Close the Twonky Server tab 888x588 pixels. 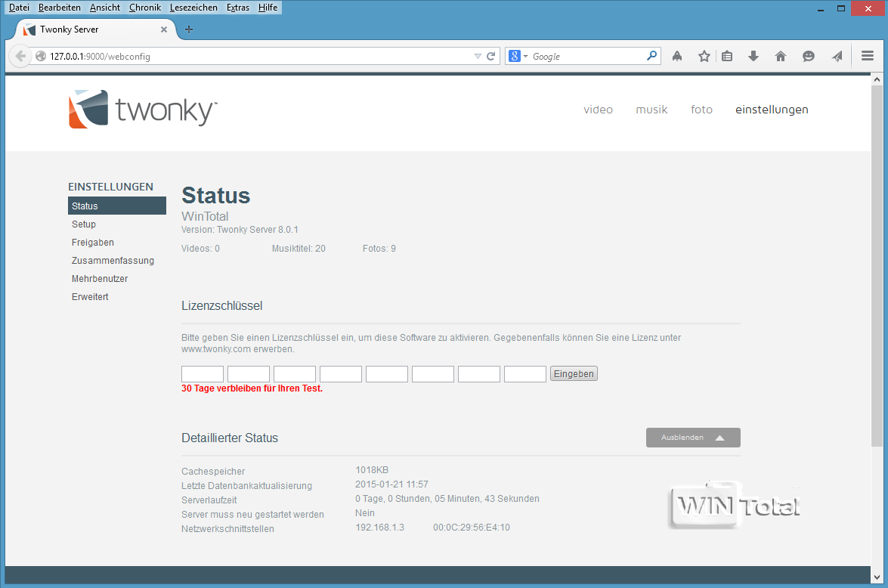164,29
